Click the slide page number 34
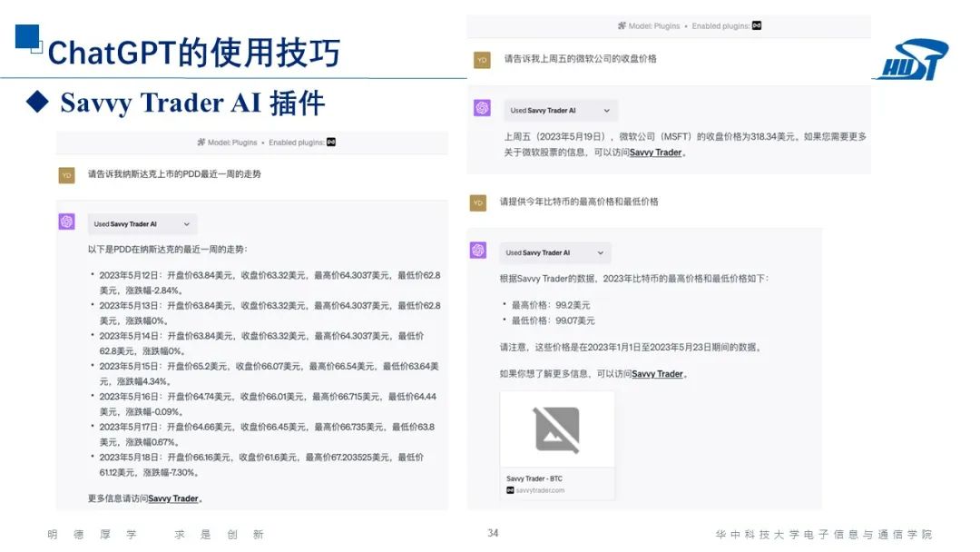 [493, 533]
